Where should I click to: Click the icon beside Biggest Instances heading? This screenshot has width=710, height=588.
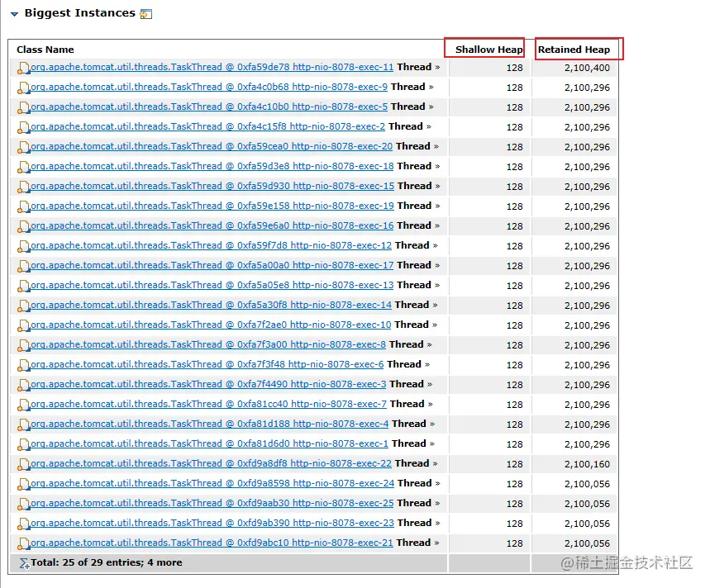145,14
